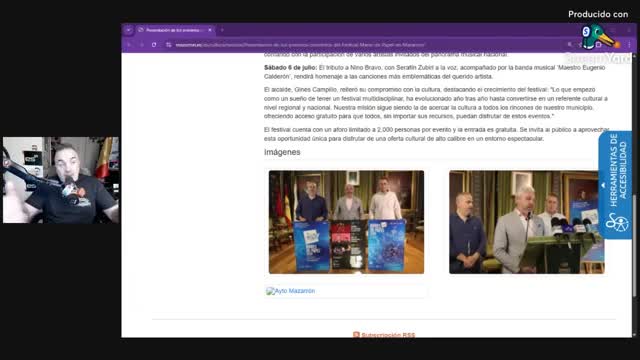
Task: Open the Subscripción RSS link
Action: (388, 335)
